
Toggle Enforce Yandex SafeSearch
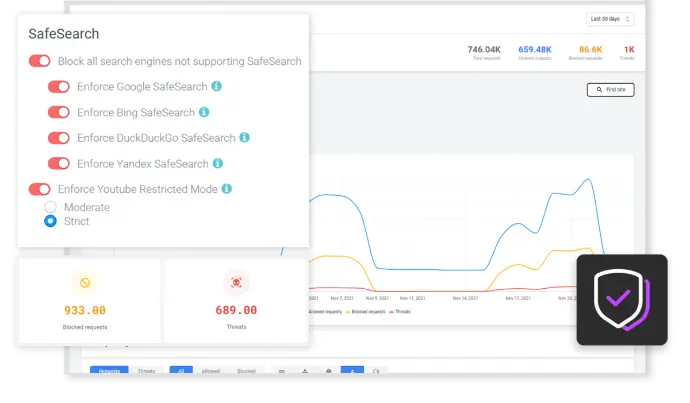click(x=59, y=164)
